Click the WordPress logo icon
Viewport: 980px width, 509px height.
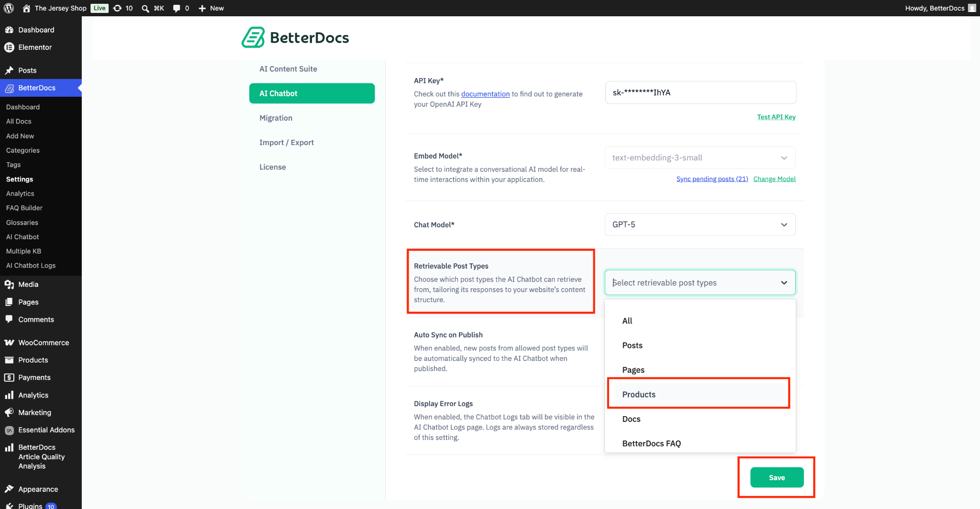(9, 8)
